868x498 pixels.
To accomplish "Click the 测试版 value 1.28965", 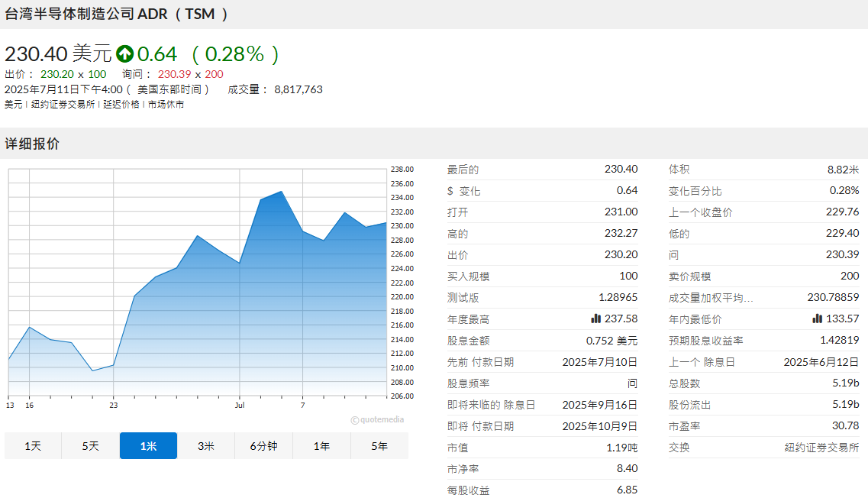I will point(618,297).
